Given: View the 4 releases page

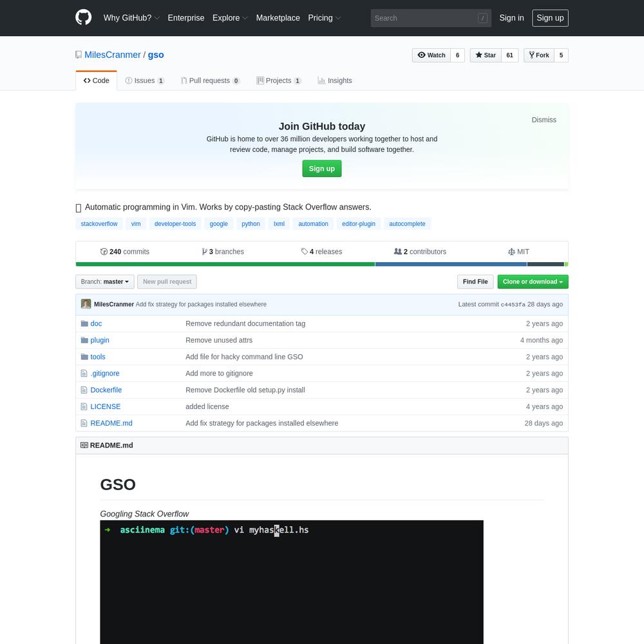Looking at the screenshot, I should coord(321,252).
